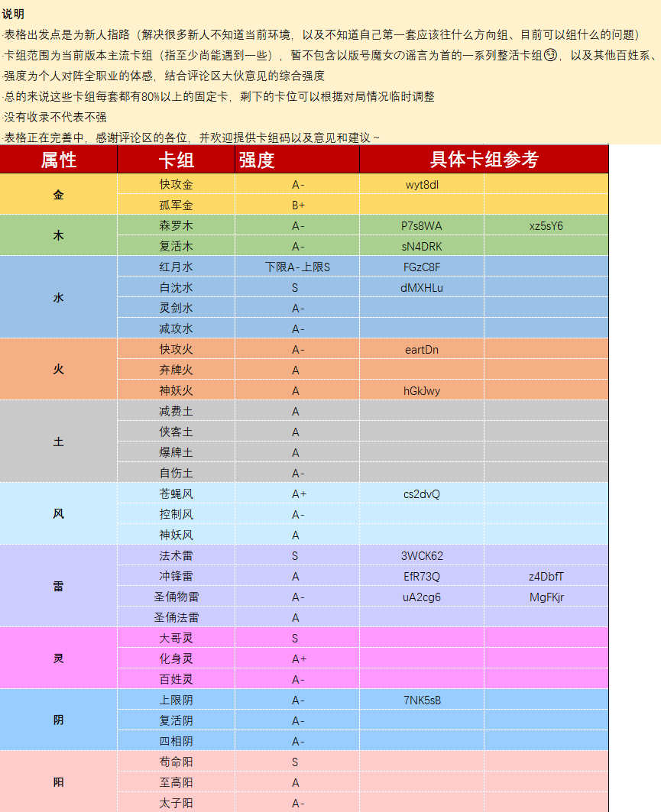661x812 pixels.
Task: Click the 四相阴 deck cell
Action: (x=176, y=741)
